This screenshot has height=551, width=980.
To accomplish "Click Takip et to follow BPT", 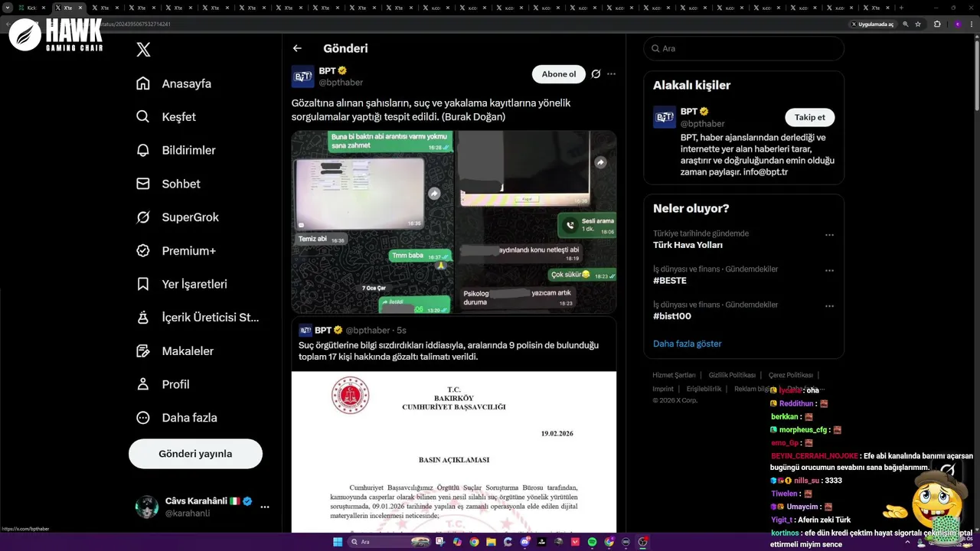I will (809, 117).
